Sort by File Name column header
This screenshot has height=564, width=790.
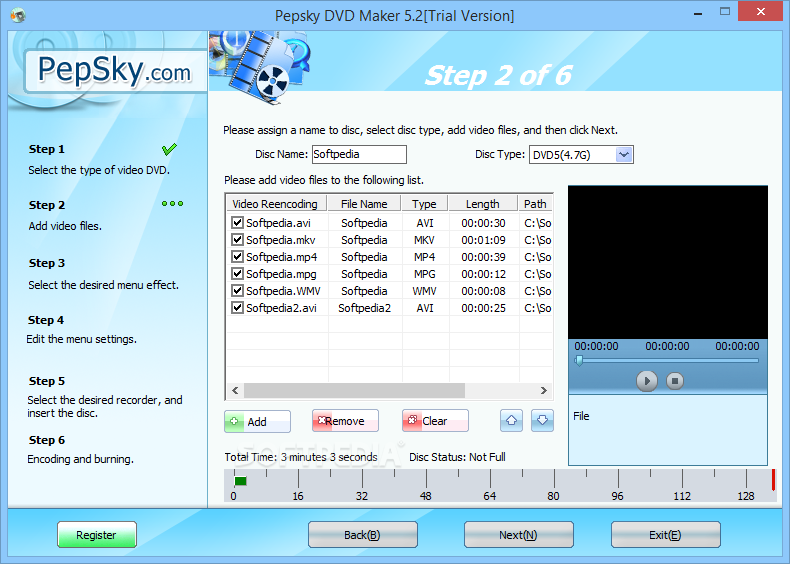(x=364, y=204)
